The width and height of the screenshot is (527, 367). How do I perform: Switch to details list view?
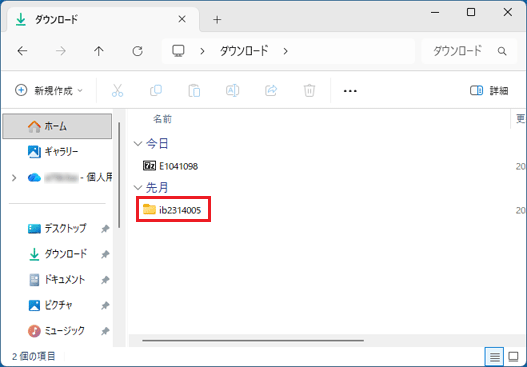(494, 356)
